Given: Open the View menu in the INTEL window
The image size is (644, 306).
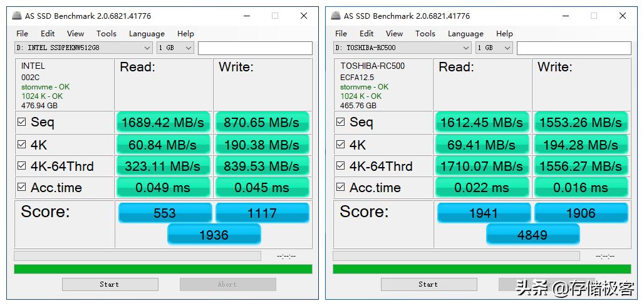Looking at the screenshot, I should (x=76, y=34).
